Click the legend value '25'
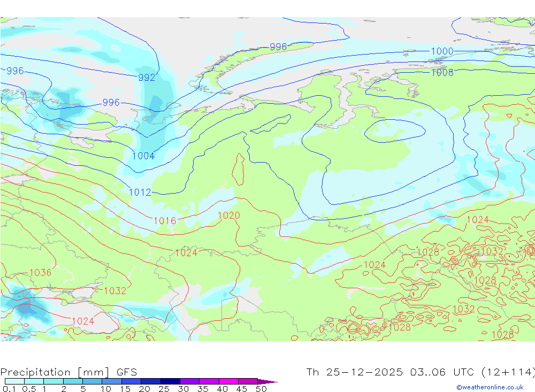Image resolution: width=535 pixels, height=392 pixels. coord(164,389)
